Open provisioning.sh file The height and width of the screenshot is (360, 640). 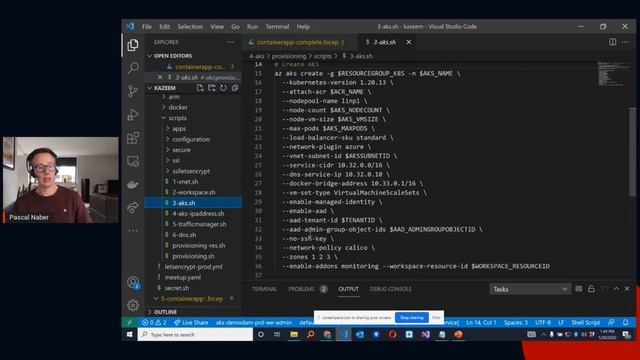[x=193, y=256]
